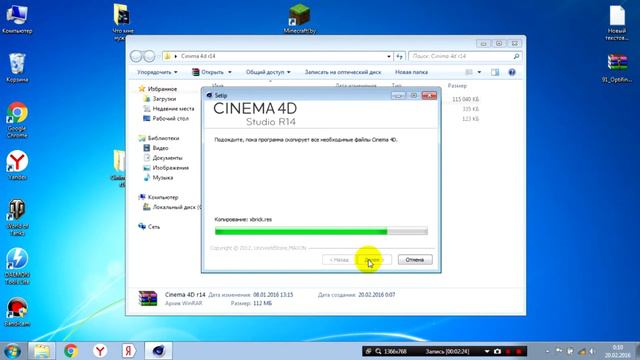Open the WinRAR archive desktop icon
The image size is (640, 360).
[x=617, y=68]
